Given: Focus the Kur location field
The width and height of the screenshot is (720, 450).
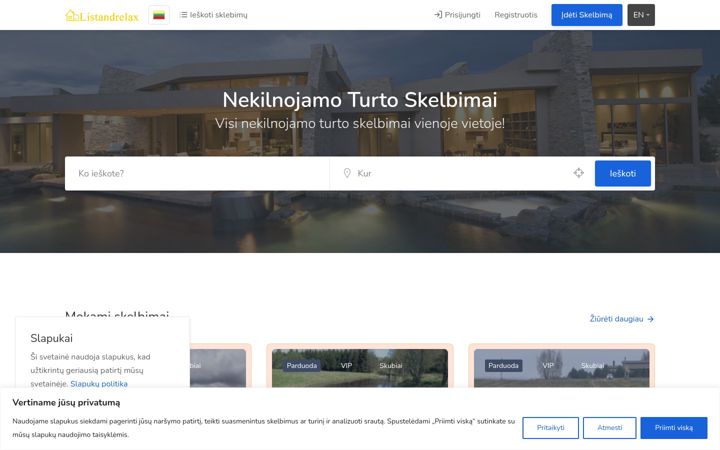Looking at the screenshot, I should point(461,174).
